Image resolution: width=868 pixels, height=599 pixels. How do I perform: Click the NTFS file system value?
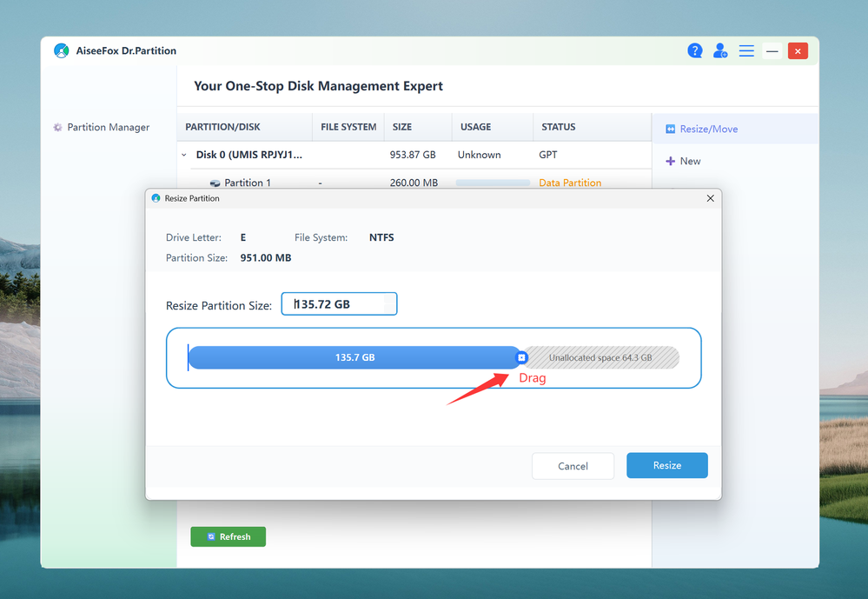[381, 237]
